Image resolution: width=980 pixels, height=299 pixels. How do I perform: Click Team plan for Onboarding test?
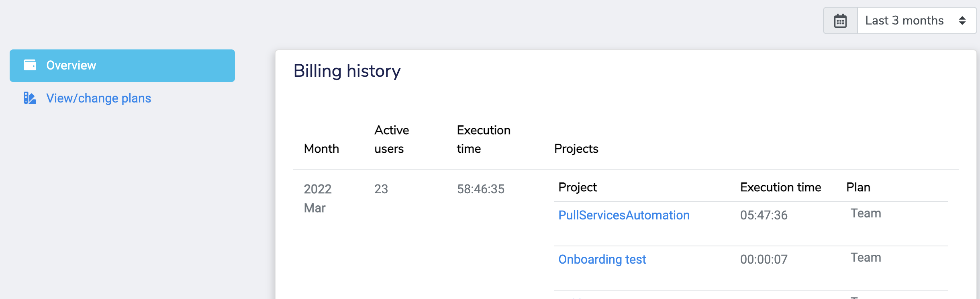pos(866,258)
